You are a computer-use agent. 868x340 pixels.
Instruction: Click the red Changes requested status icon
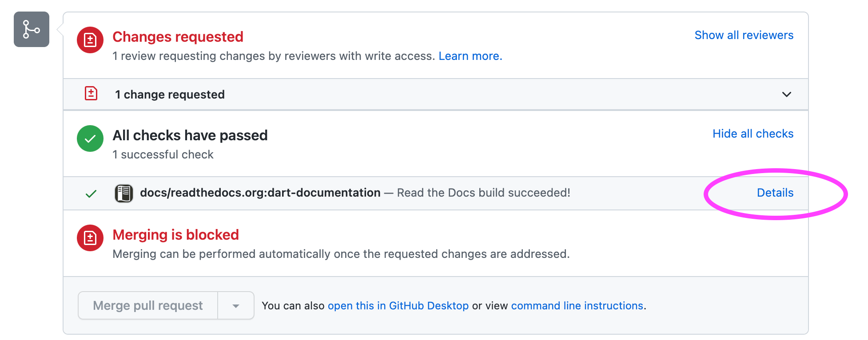click(90, 40)
